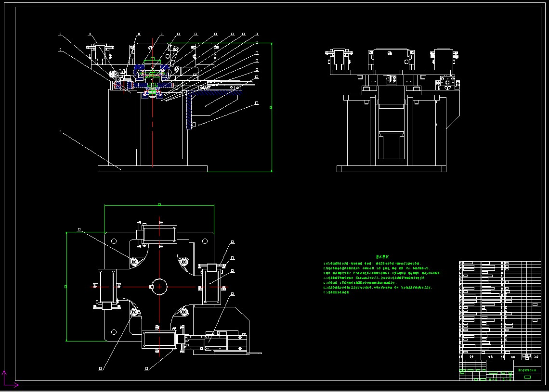Image resolution: width=549 pixels, height=392 pixels.
Task: Select the green width dimension above plan view
Action: pyautogui.click(x=159, y=205)
